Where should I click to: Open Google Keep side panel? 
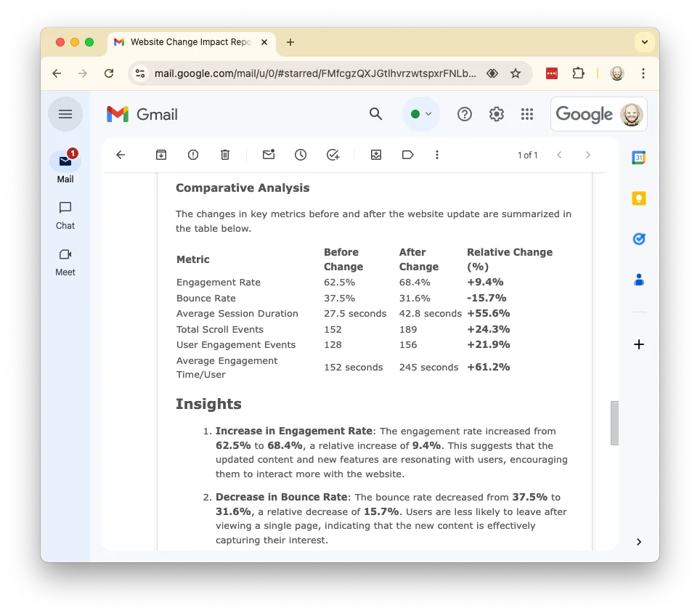point(638,198)
